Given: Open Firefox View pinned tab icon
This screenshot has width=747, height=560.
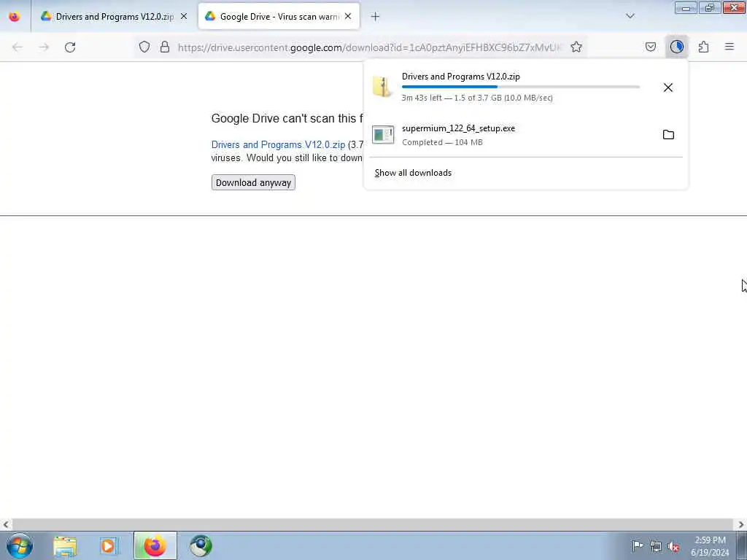Looking at the screenshot, I should tap(15, 17).
